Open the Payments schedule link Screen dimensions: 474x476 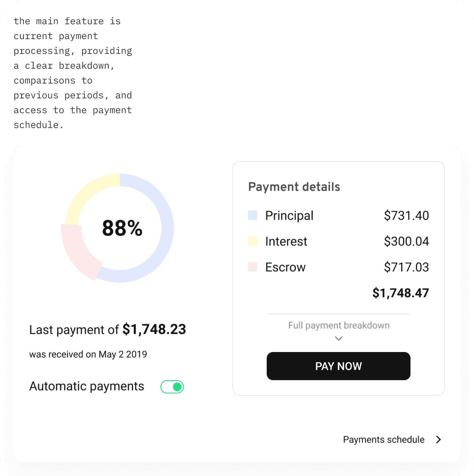(383, 440)
